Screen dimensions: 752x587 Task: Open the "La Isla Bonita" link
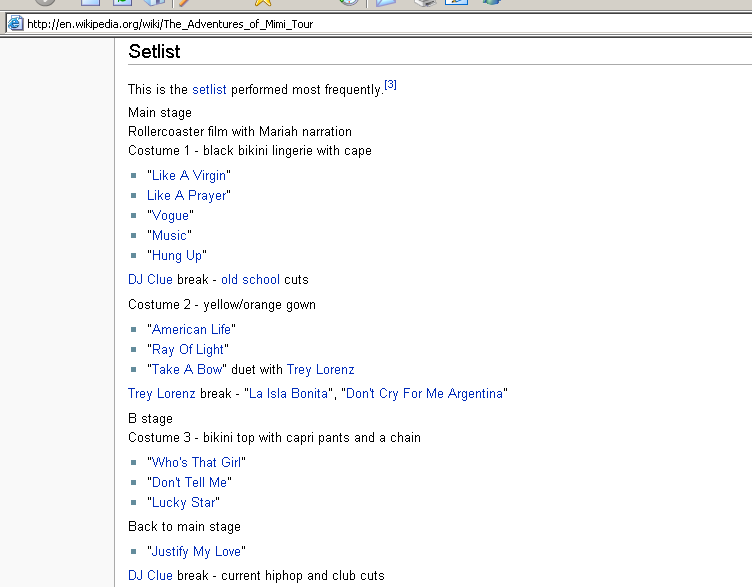(289, 394)
